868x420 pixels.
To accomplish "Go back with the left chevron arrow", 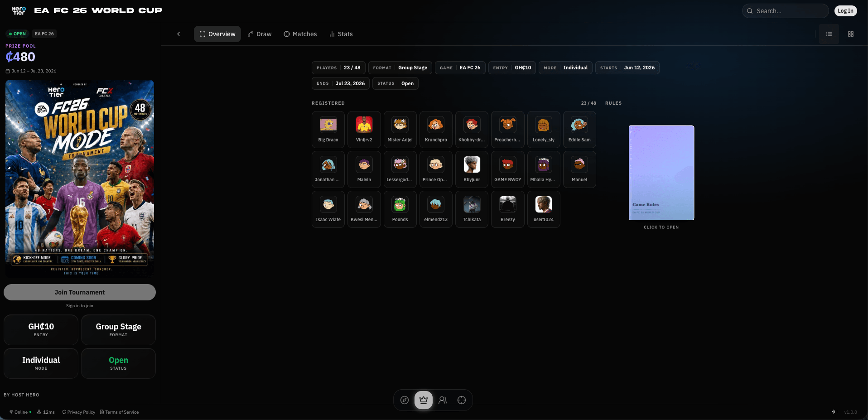I will pos(178,34).
